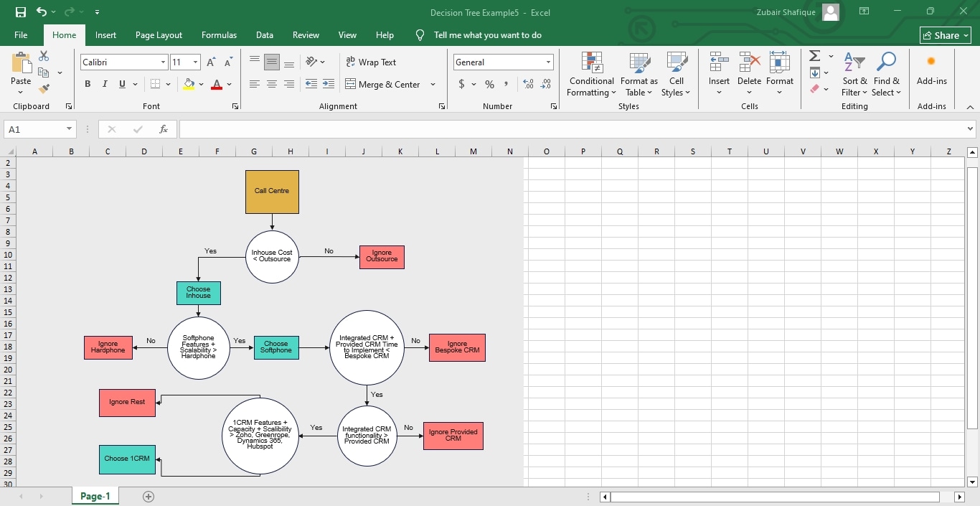The width and height of the screenshot is (980, 506).
Task: Select the AutoSum icon
Action: tap(814, 55)
